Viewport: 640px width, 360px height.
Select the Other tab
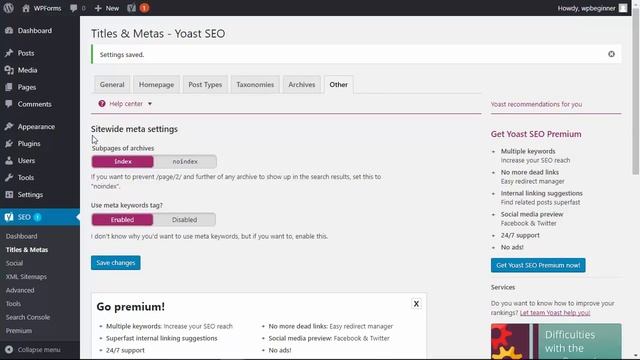(339, 84)
